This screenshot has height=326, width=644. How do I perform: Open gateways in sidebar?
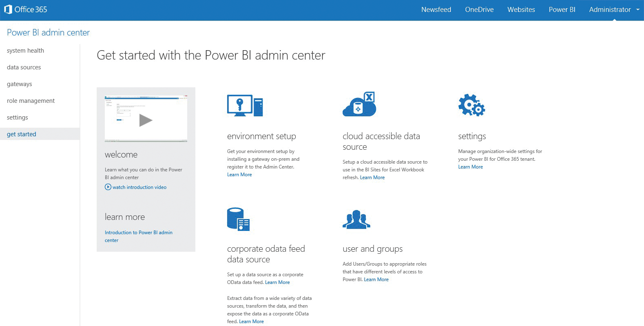pyautogui.click(x=19, y=84)
